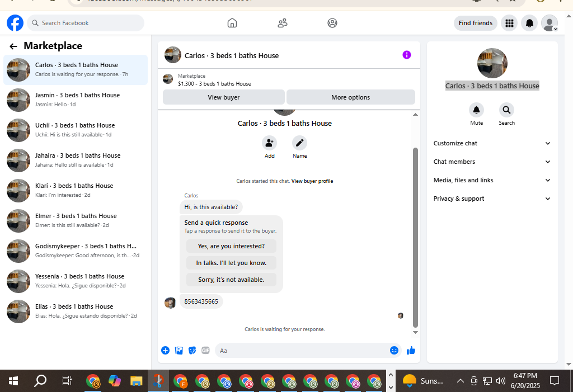Expand Media, files and links section
Screen dimensions: 573x392
point(492,180)
